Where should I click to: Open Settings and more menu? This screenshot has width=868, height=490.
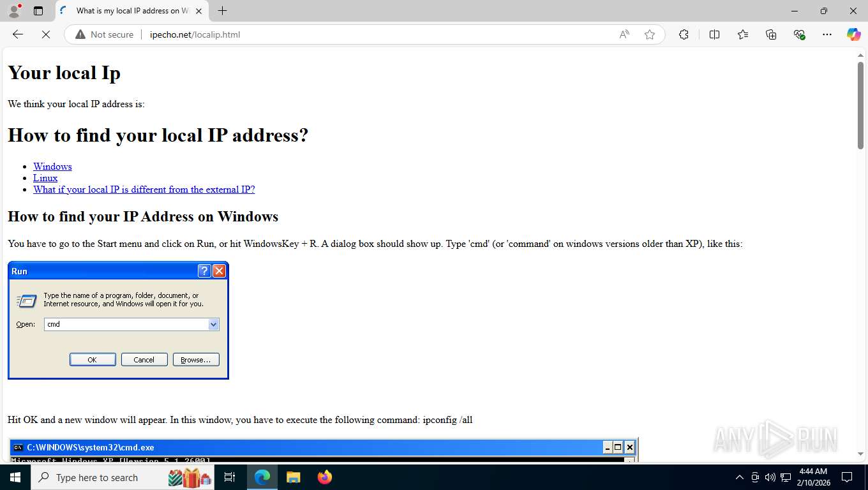point(827,34)
